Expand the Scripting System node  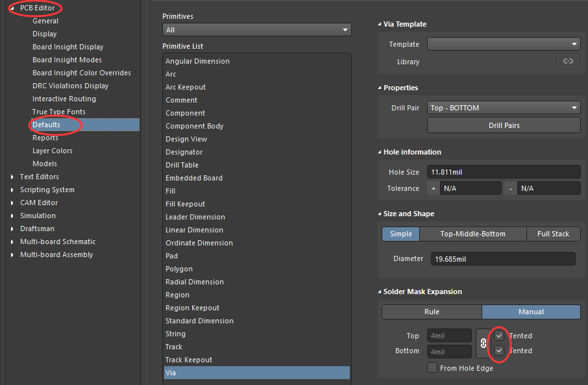(12, 190)
